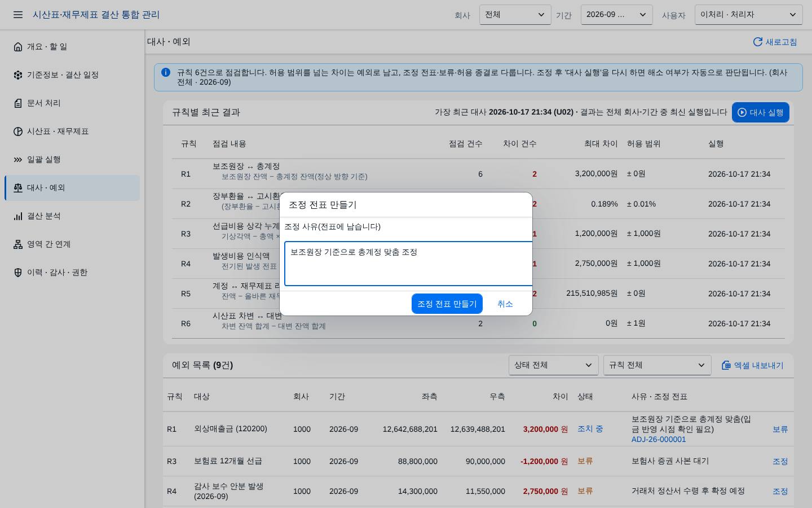The image size is (812, 508).
Task: Click the play icon on 대사 실행 button
Action: pyautogui.click(x=742, y=112)
